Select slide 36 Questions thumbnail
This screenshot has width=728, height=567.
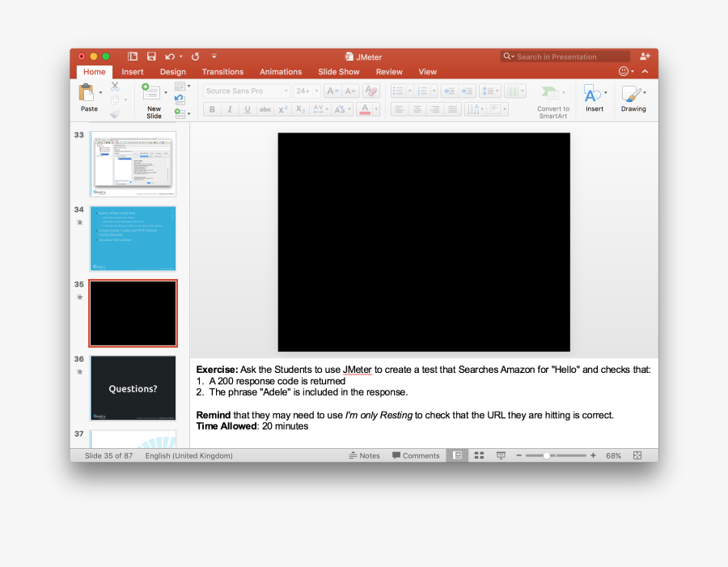133,388
